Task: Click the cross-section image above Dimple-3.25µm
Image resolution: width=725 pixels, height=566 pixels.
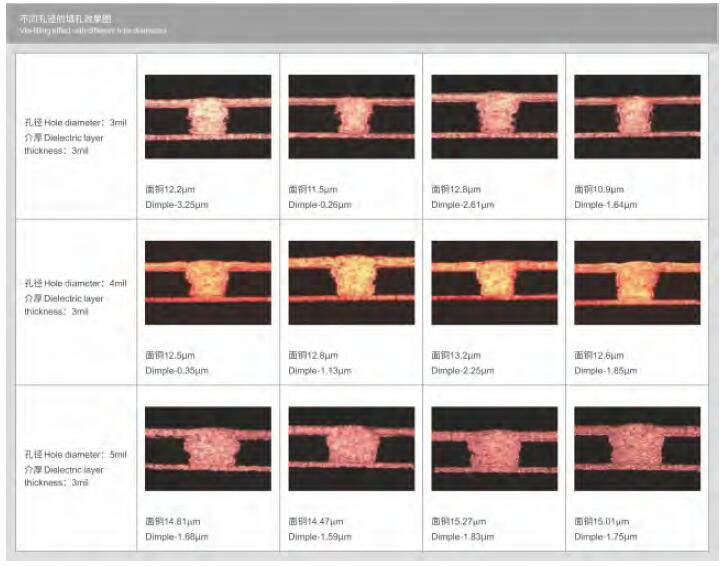Action: pyautogui.click(x=208, y=116)
